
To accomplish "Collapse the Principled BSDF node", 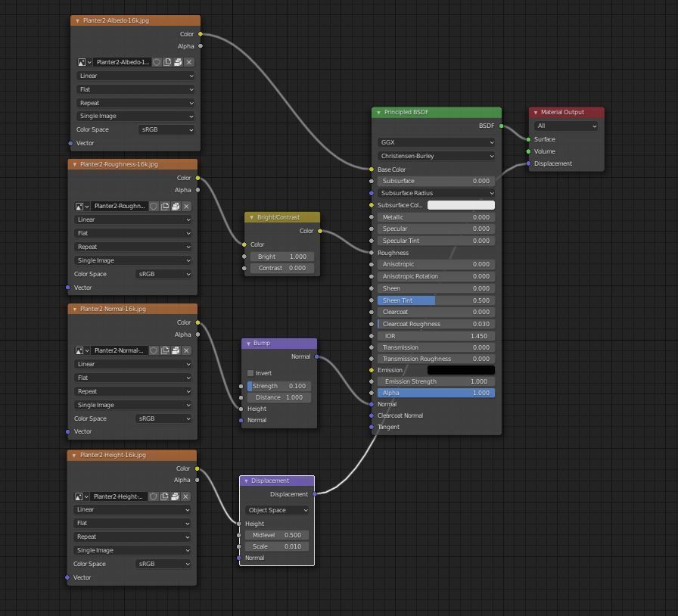I will [378, 113].
